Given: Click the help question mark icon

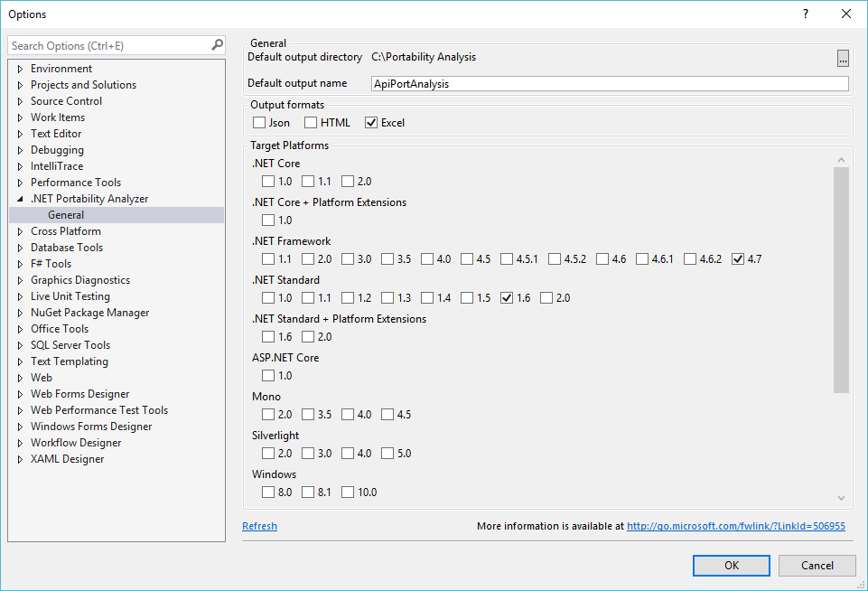Looking at the screenshot, I should coord(805,14).
